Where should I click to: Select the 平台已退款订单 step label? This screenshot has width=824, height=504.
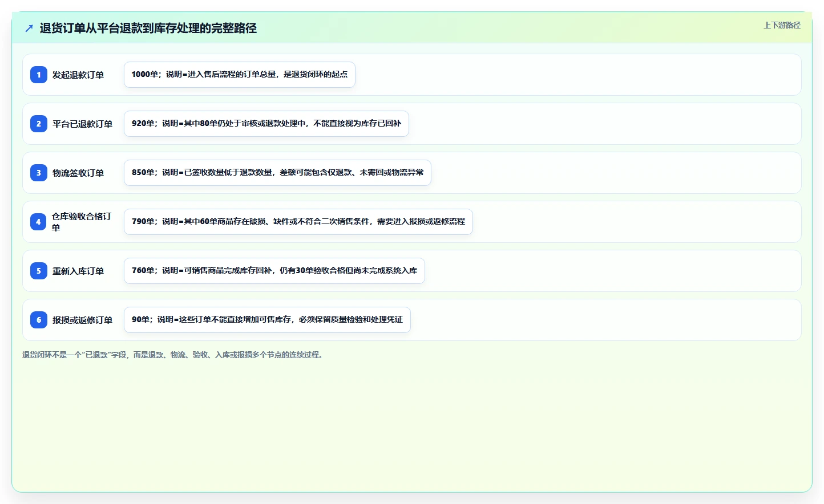[82, 124]
